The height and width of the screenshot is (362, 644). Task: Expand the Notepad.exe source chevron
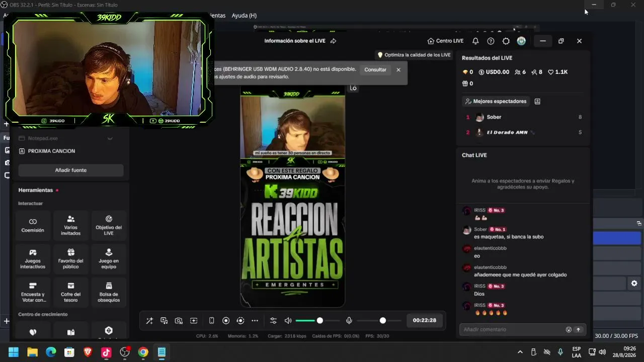pyautogui.click(x=110, y=138)
